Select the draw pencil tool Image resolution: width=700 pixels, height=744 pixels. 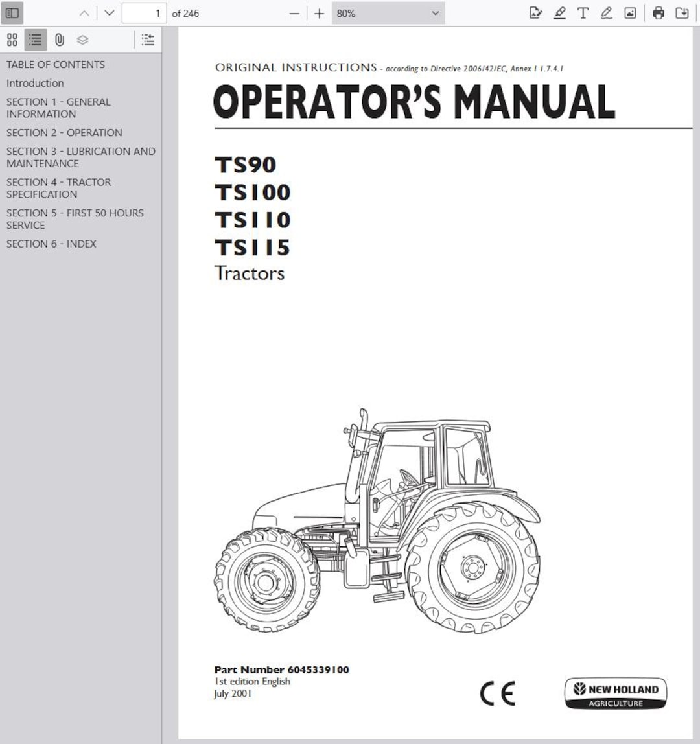[607, 13]
